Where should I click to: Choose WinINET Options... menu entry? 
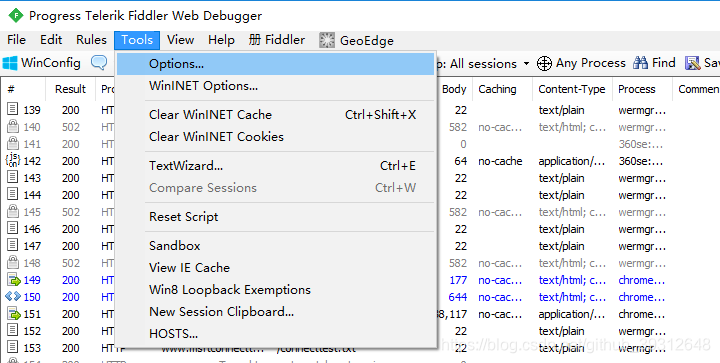[276, 86]
